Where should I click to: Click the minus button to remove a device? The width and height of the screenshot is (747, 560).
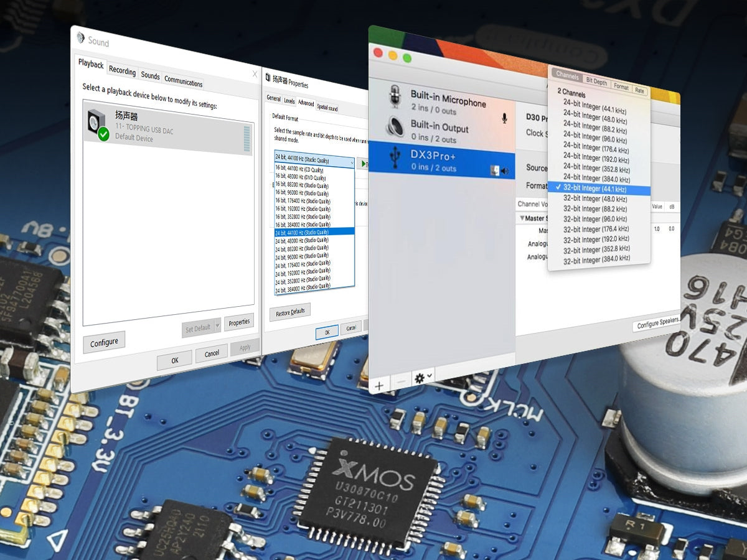pos(402,381)
